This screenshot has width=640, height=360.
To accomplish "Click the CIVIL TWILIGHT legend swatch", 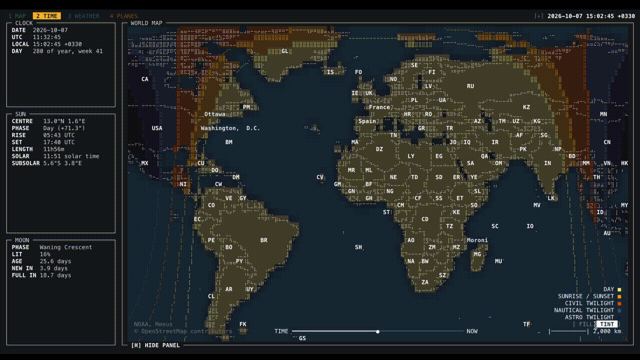I will pyautogui.click(x=619, y=303).
